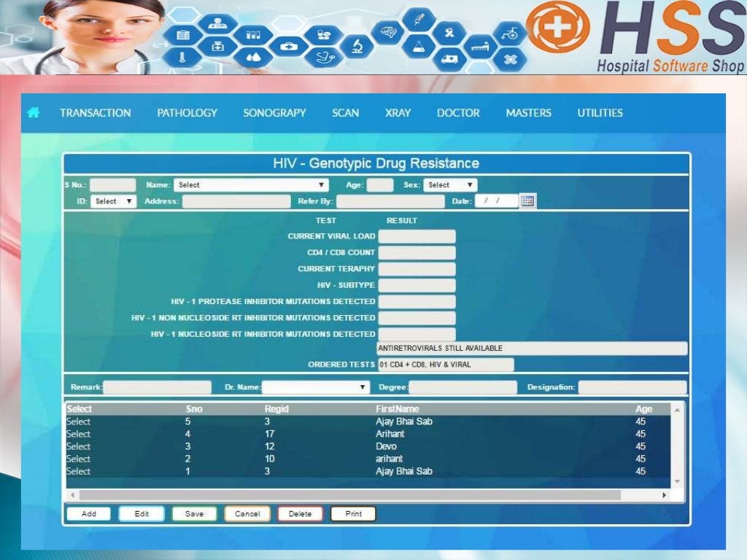Click the Date input field
Image resolution: width=747 pixels, height=560 pixels.
coord(496,201)
